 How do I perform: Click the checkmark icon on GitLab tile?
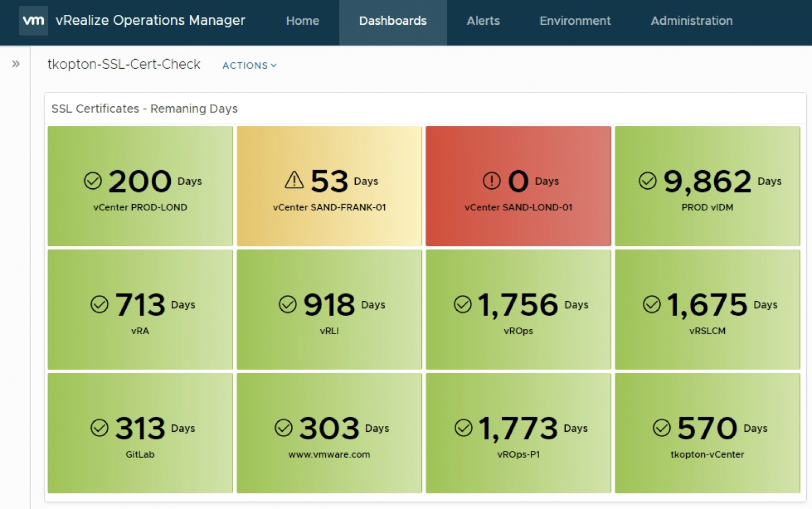point(99,428)
